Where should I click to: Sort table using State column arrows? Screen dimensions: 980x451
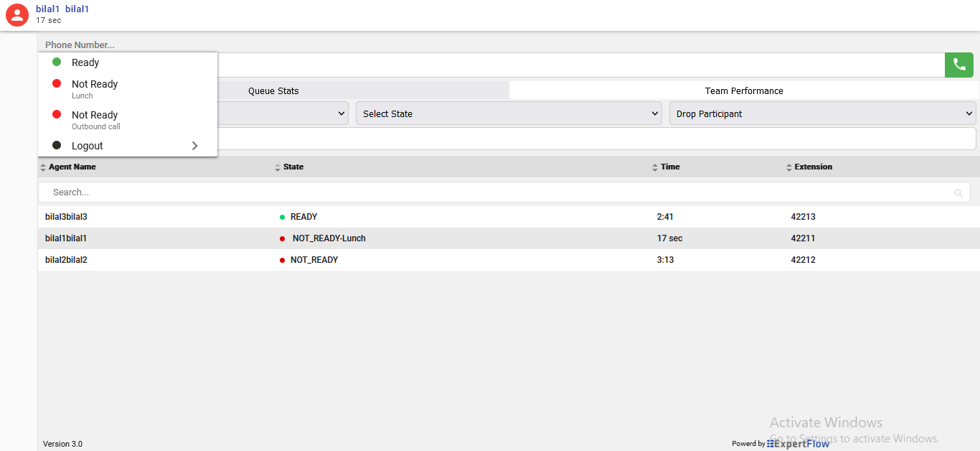(x=278, y=167)
